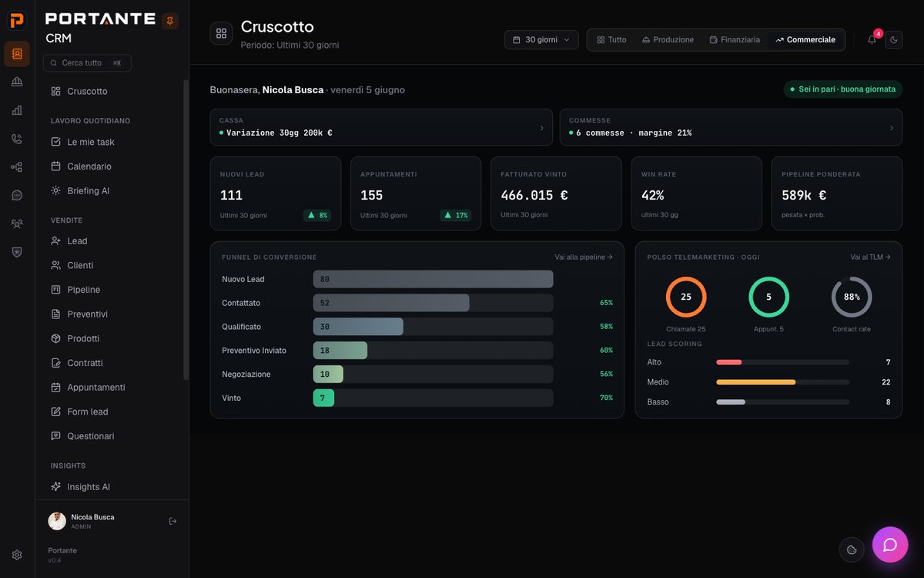
Task: Toggle dark mode with moon icon
Action: [x=894, y=39]
